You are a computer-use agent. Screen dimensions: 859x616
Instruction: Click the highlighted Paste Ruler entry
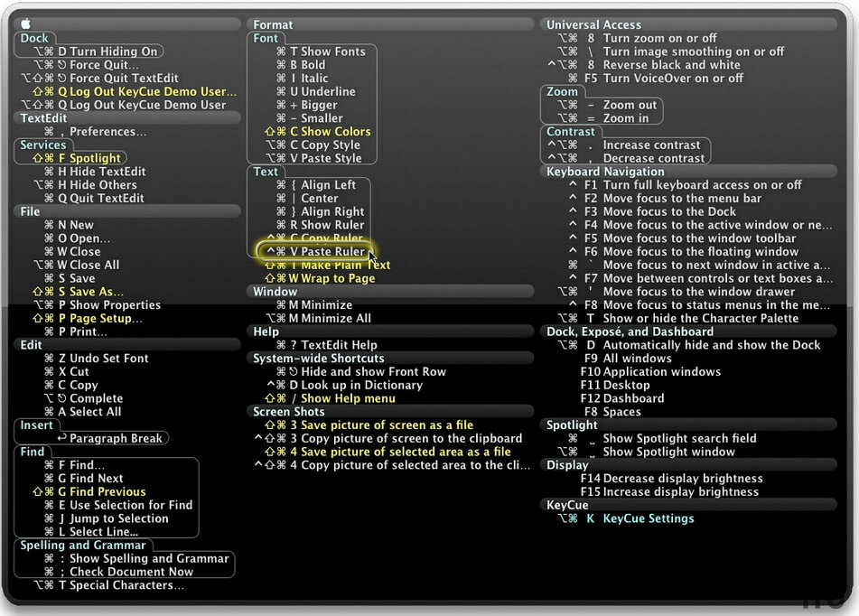[315, 252]
